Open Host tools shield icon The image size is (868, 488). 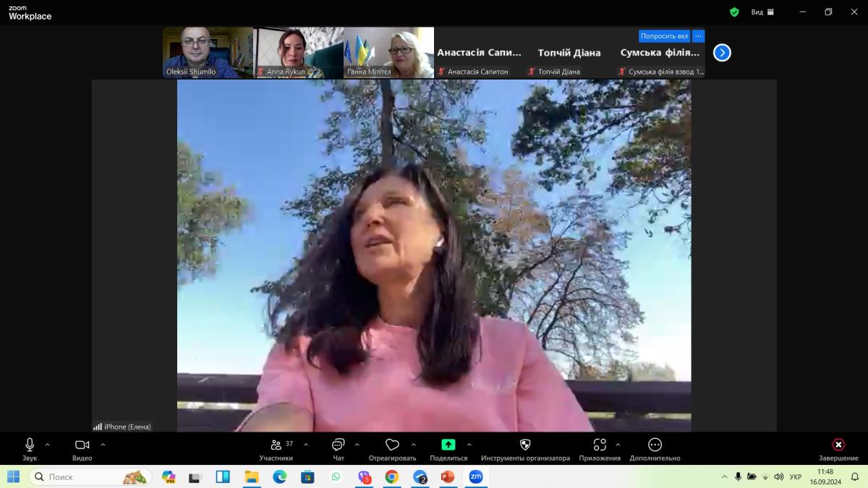click(525, 445)
